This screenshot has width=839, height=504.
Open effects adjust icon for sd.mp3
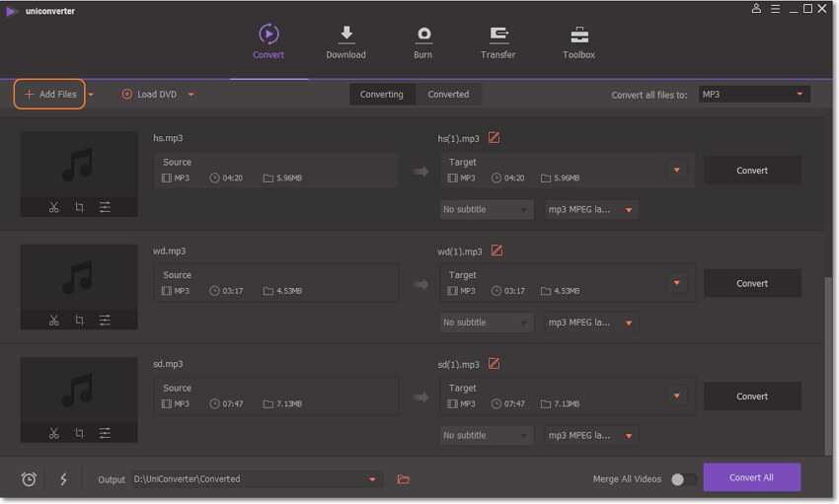pos(105,433)
